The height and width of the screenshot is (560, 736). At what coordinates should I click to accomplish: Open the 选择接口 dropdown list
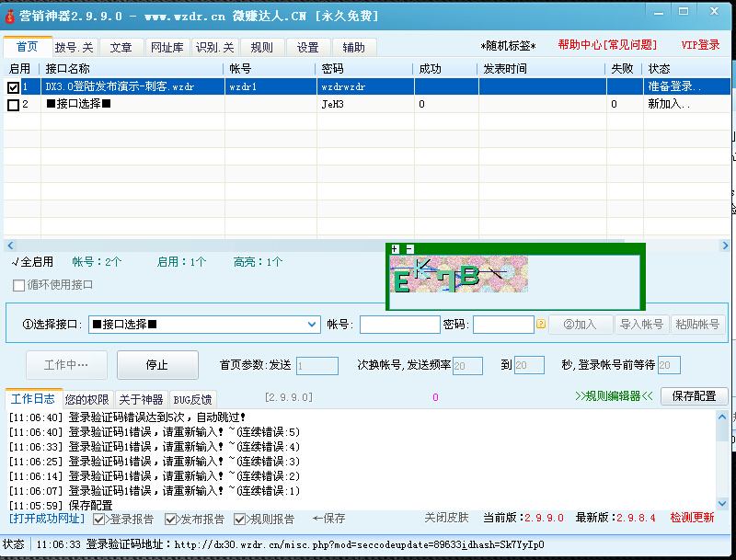click(x=312, y=325)
